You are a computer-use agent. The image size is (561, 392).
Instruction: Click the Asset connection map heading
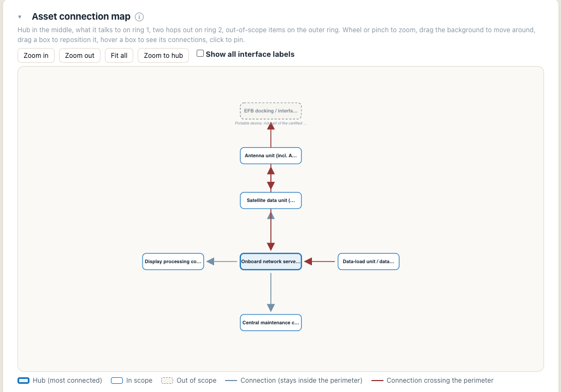tap(81, 16)
